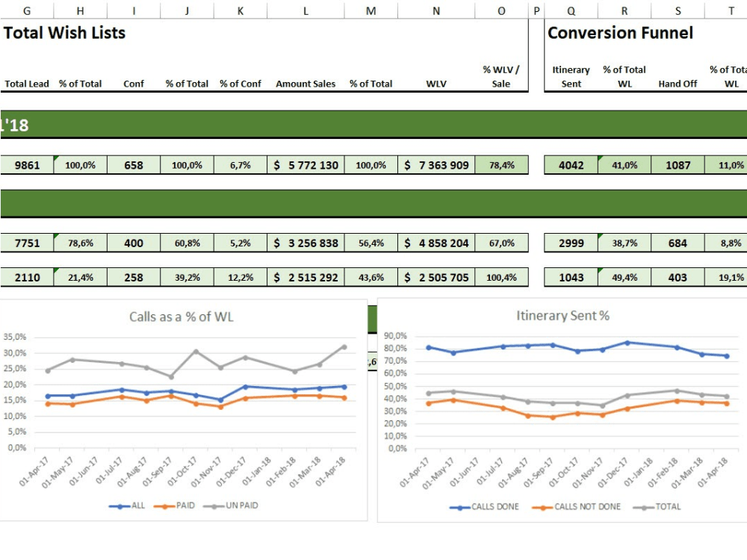Click the Amount Sales value $5 772 130
This screenshot has height=560, width=747.
pyautogui.click(x=305, y=164)
